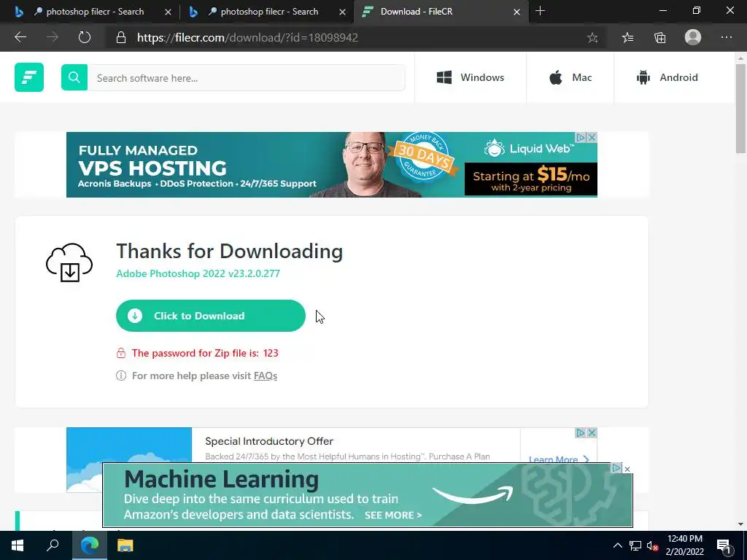Add this page to favorites star
747x560 pixels.
click(592, 38)
